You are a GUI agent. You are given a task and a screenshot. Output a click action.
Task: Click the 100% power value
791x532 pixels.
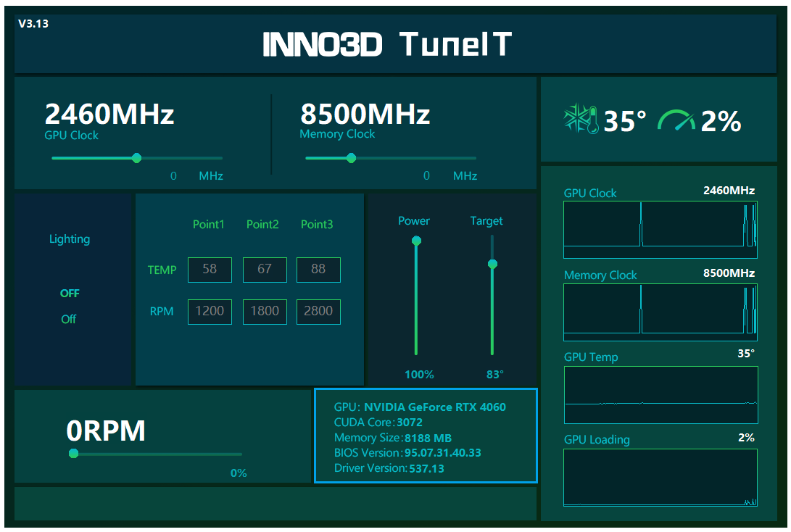[419, 375]
